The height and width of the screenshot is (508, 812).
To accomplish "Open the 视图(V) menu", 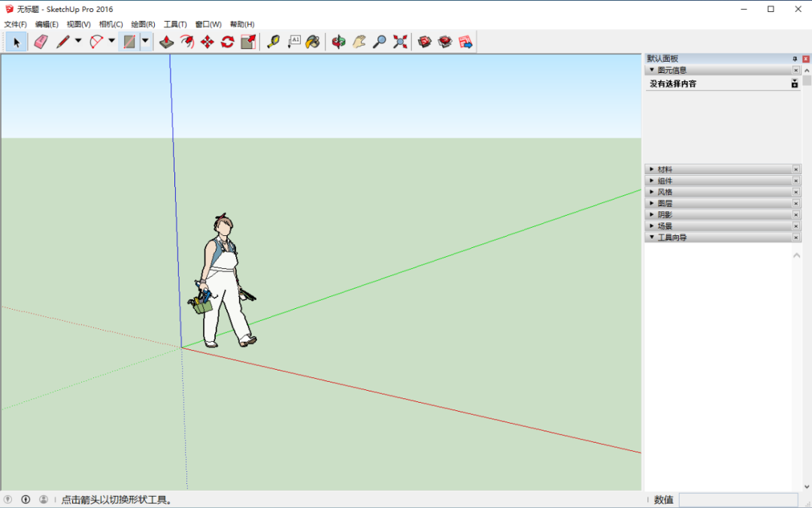I will tap(78, 24).
